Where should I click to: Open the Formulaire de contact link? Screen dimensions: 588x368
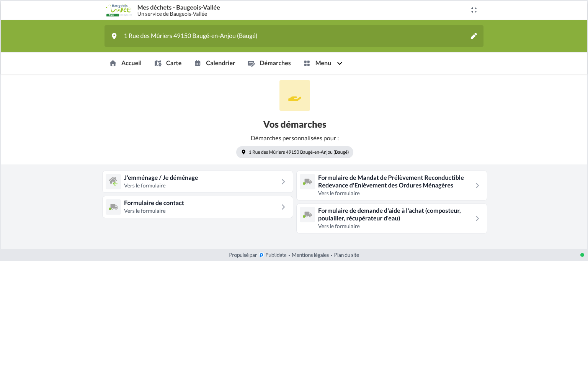click(198, 207)
